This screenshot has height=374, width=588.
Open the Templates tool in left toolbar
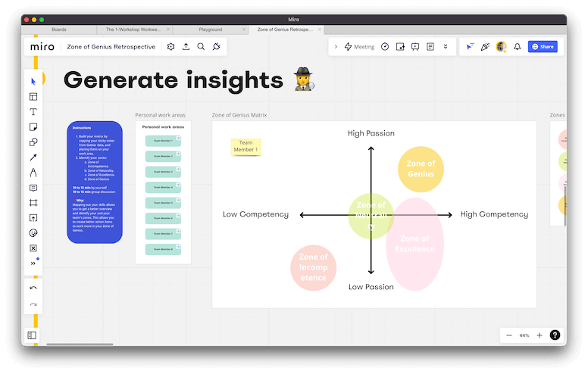tap(33, 97)
